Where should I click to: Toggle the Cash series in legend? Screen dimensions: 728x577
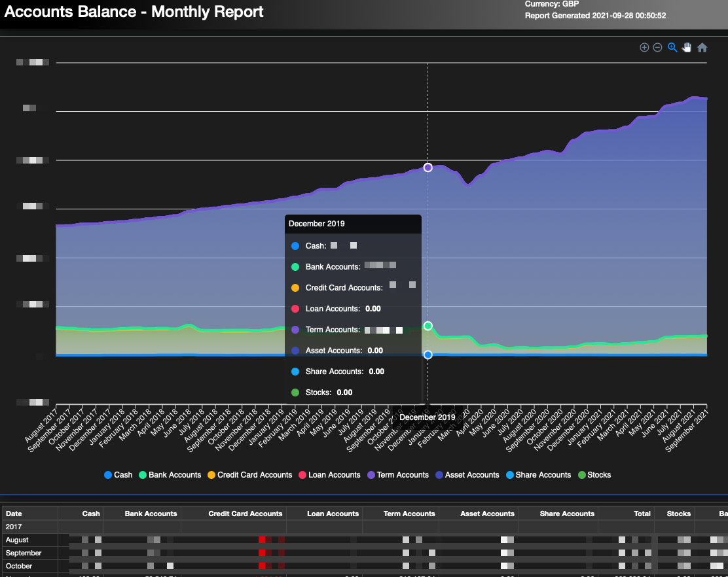(118, 475)
